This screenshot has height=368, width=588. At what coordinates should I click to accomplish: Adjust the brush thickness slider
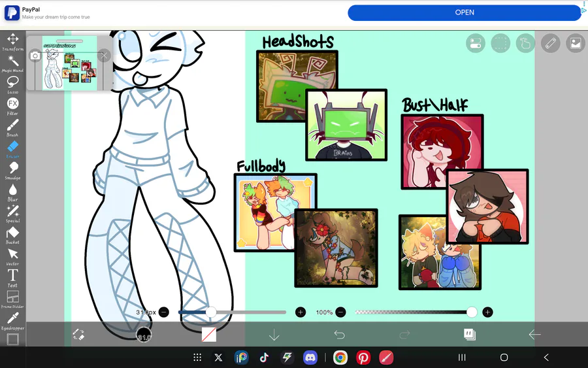click(211, 312)
